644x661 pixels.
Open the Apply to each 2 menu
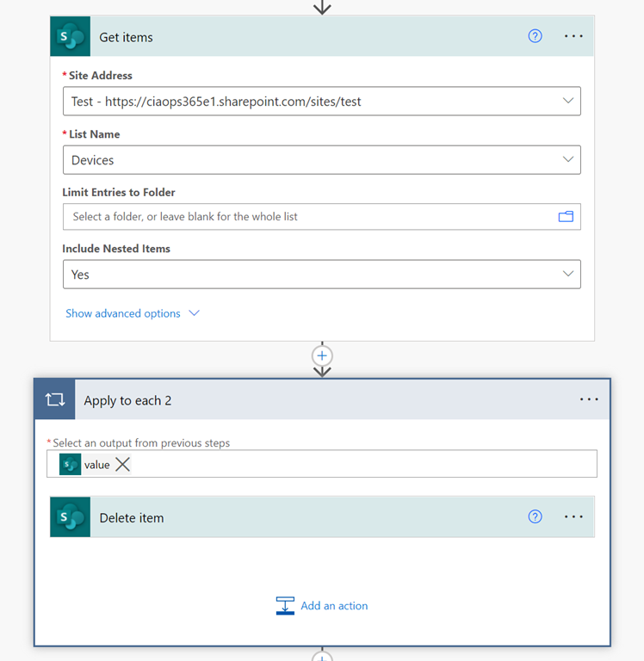tap(589, 400)
